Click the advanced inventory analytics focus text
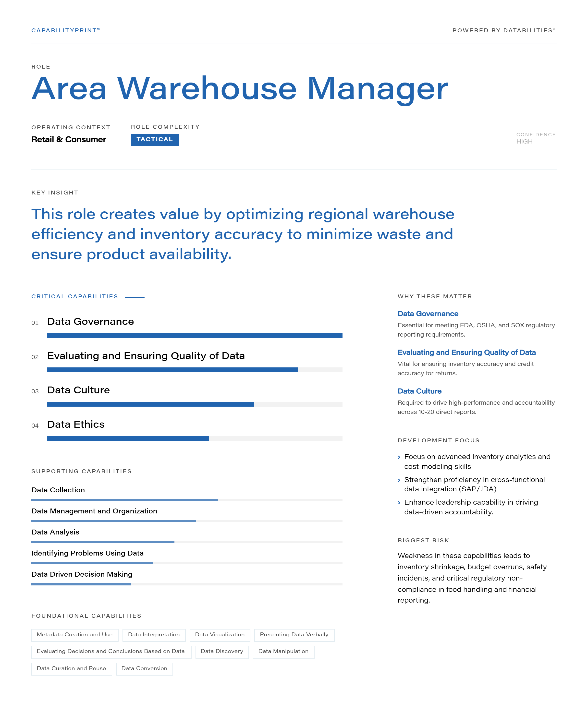Image resolution: width=588 pixels, height=703 pixels. 478,462
